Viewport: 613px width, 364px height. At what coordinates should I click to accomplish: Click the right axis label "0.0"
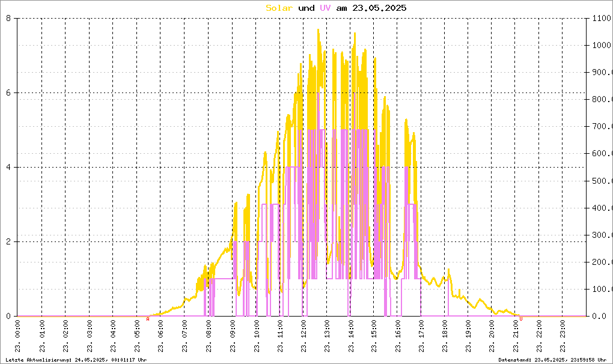click(x=600, y=316)
